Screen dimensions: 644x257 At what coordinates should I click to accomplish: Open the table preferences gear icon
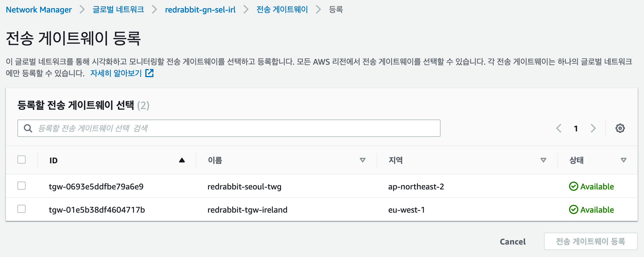point(620,128)
